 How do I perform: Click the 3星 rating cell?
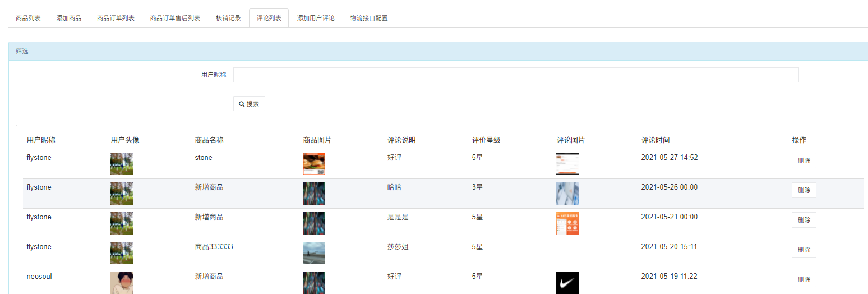pyautogui.click(x=477, y=187)
